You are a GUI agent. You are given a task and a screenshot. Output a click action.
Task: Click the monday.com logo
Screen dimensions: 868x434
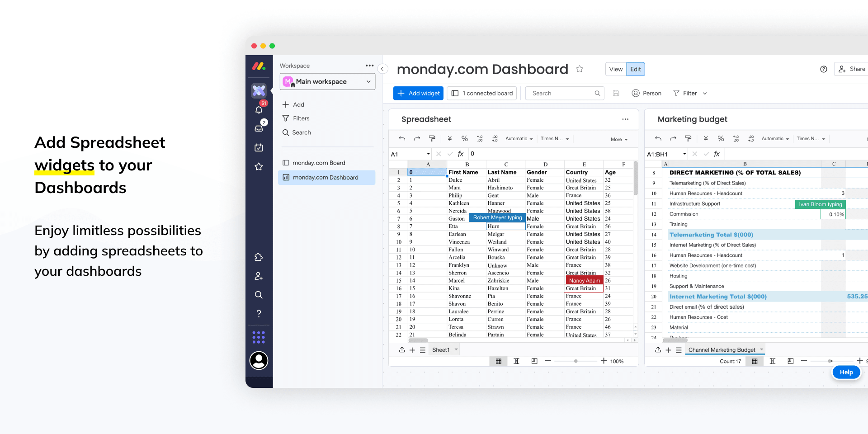[x=259, y=66]
